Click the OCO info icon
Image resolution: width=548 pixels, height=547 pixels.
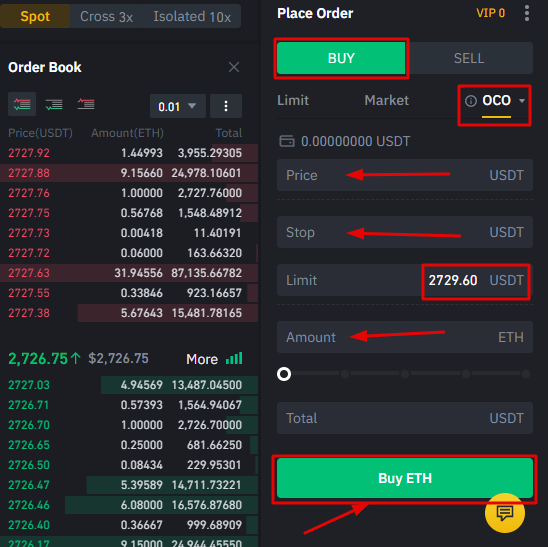(471, 101)
